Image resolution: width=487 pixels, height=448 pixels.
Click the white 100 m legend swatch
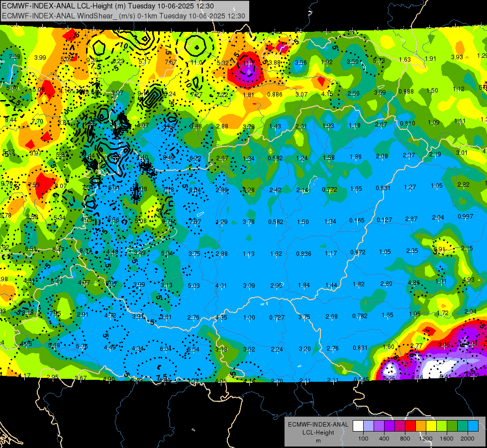pos(358,426)
